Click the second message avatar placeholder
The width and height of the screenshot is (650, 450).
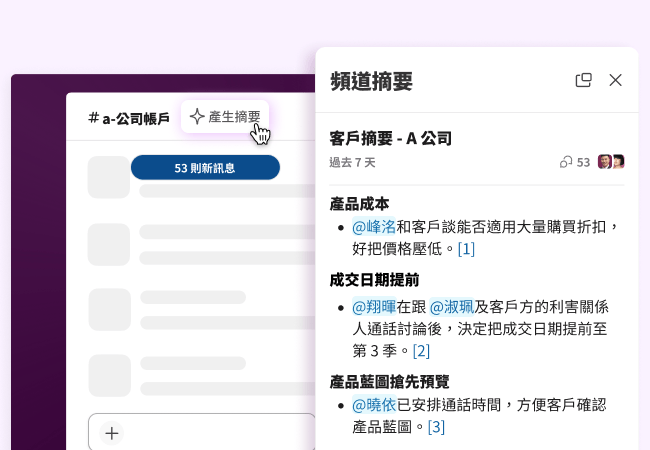click(x=109, y=244)
